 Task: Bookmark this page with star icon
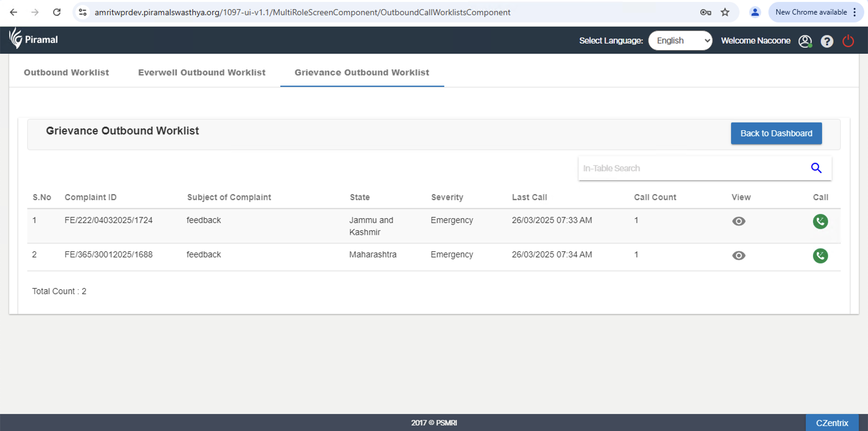click(725, 12)
